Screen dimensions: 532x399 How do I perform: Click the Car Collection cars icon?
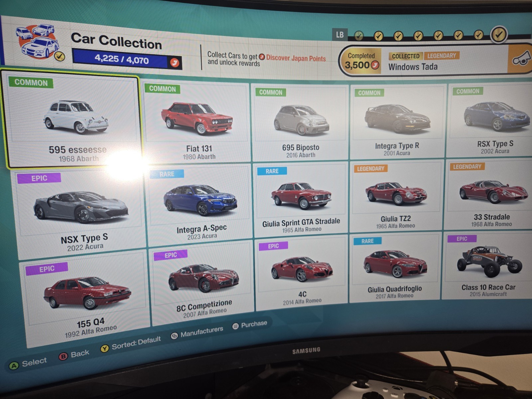(39, 42)
